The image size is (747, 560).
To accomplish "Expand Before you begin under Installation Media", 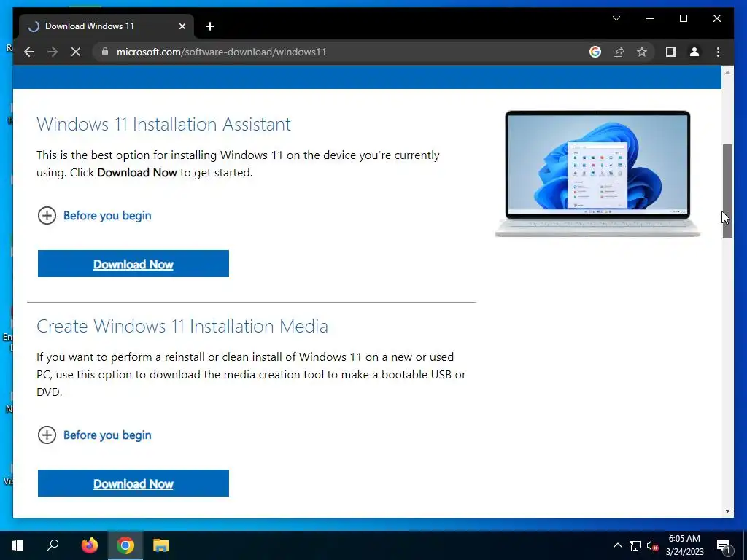I will 94,435.
